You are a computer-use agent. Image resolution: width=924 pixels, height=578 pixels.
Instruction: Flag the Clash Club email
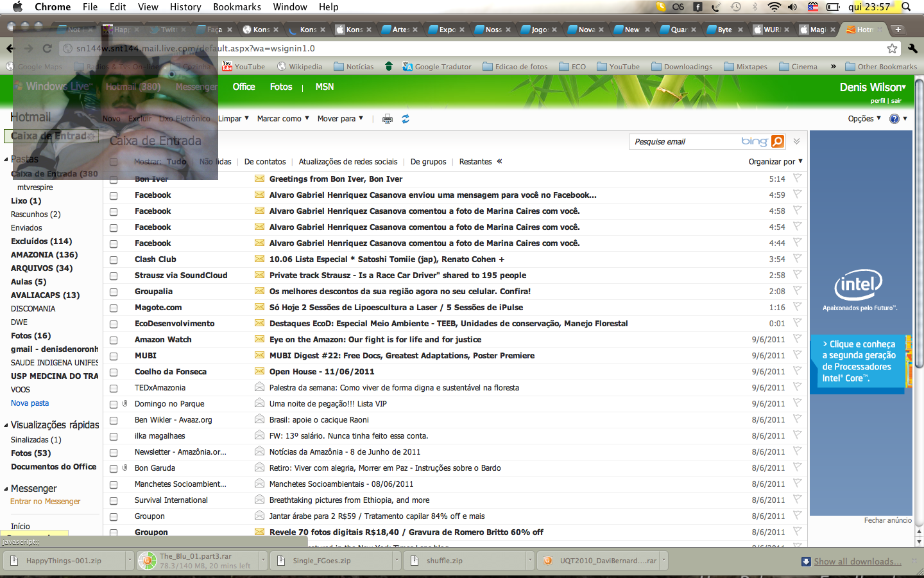point(797,259)
